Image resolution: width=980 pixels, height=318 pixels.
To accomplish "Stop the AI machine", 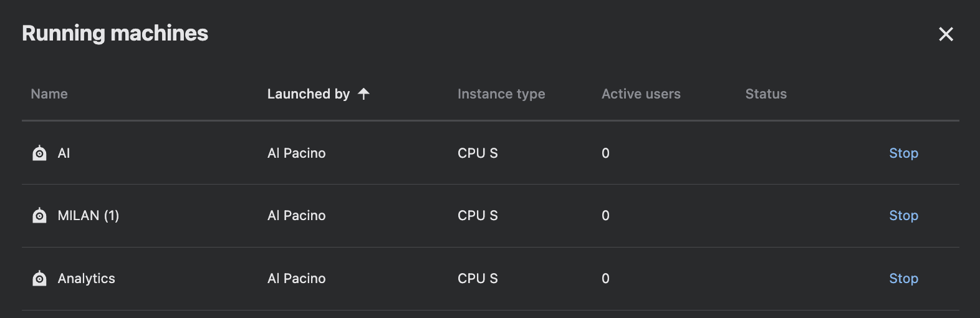I will [x=903, y=153].
